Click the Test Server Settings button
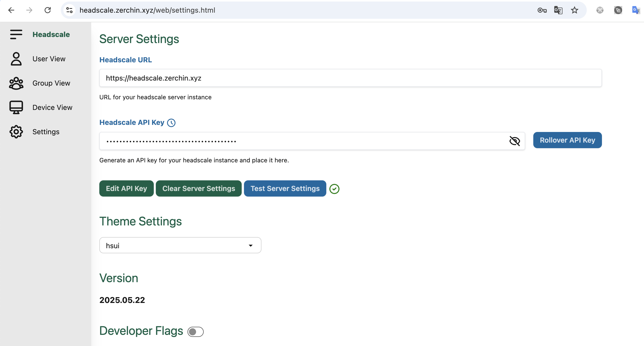Viewport: 644px width, 346px height. tap(285, 188)
